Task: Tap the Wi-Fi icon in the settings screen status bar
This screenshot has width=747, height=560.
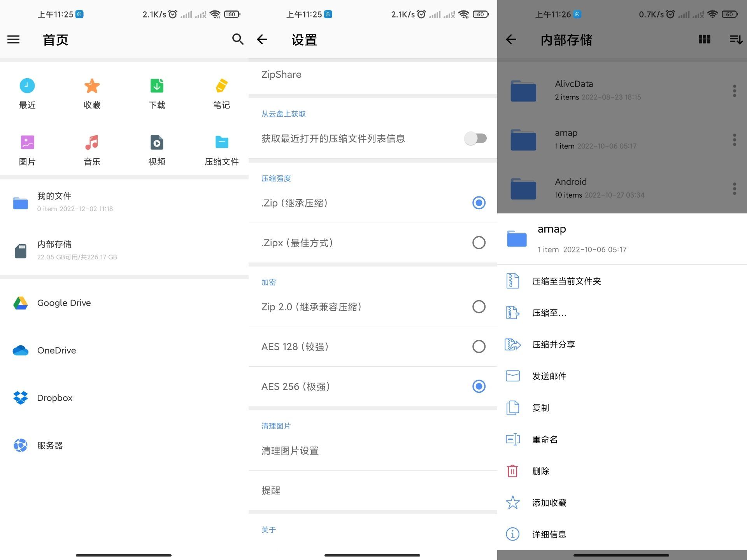Action: coord(464,14)
